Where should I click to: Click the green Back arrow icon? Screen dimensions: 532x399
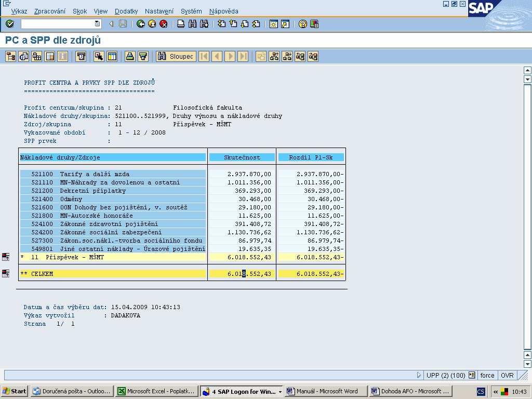pyautogui.click(x=140, y=24)
